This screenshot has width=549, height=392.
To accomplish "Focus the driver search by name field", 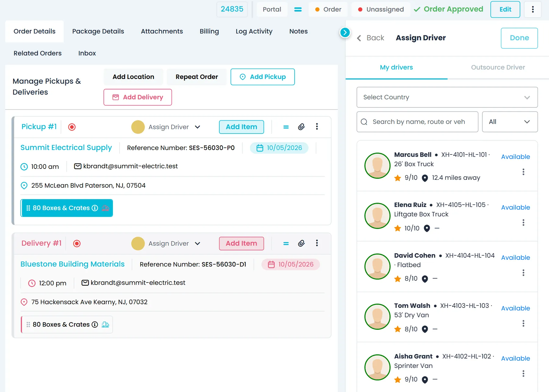I will click(417, 122).
